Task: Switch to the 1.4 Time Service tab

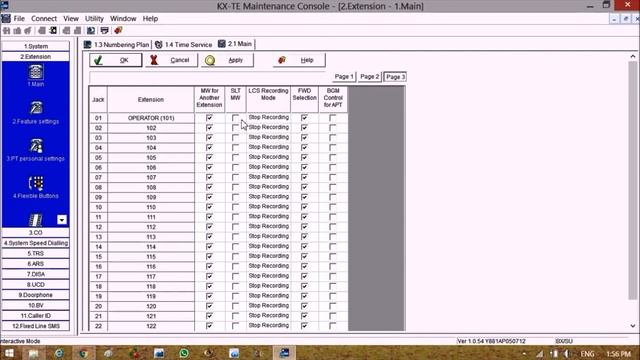Action: click(184, 44)
